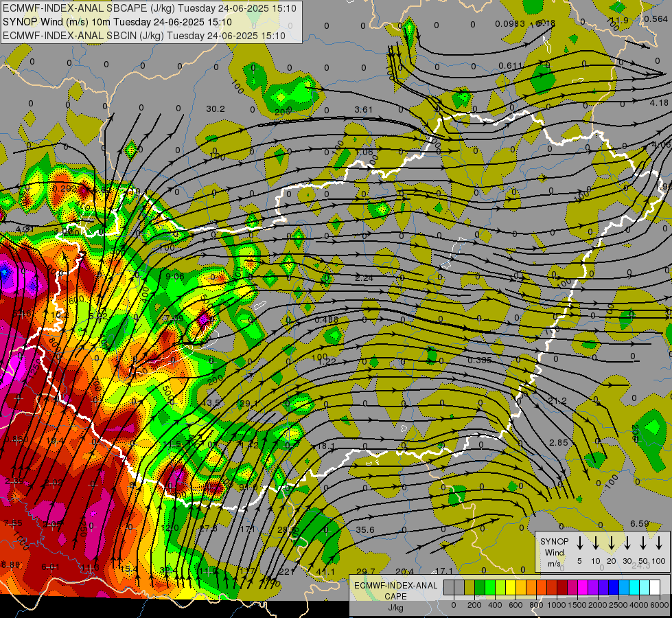Click the '2500' tick label on the CAPE legend
The width and height of the screenshot is (672, 618).
(x=618, y=605)
